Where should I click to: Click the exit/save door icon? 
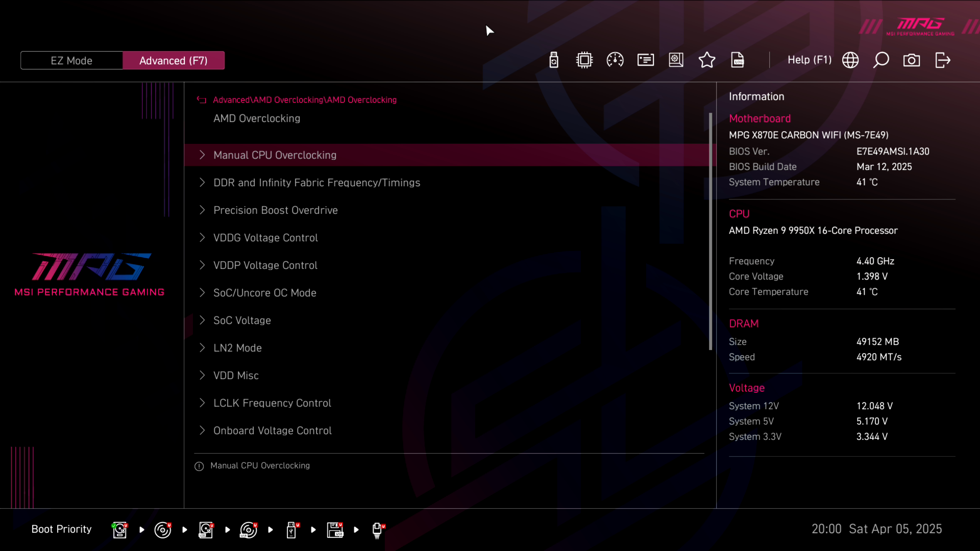942,60
